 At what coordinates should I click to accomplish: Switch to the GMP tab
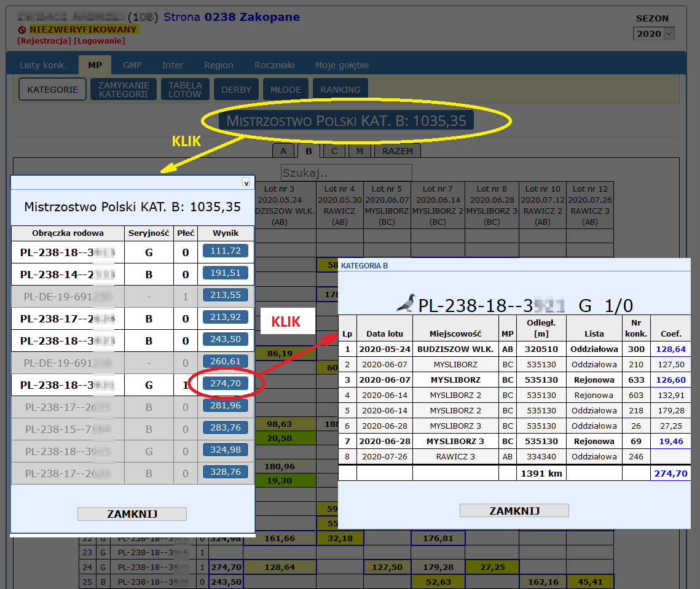coord(132,65)
